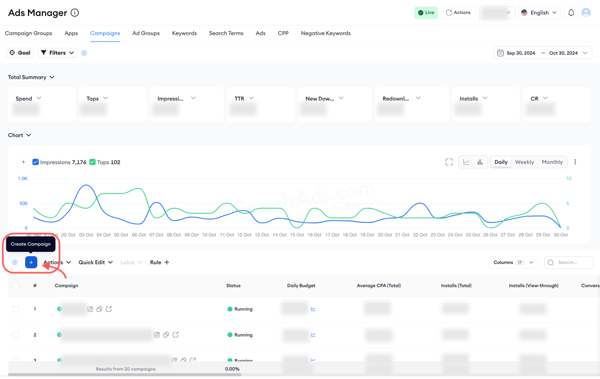This screenshot has height=379, width=600.
Task: Open the budget chart icon in row 2
Action: (313, 335)
